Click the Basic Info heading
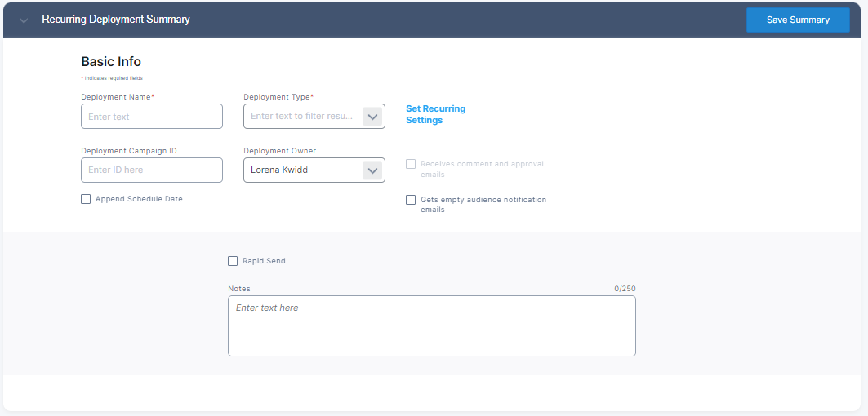868x416 pixels. click(111, 61)
